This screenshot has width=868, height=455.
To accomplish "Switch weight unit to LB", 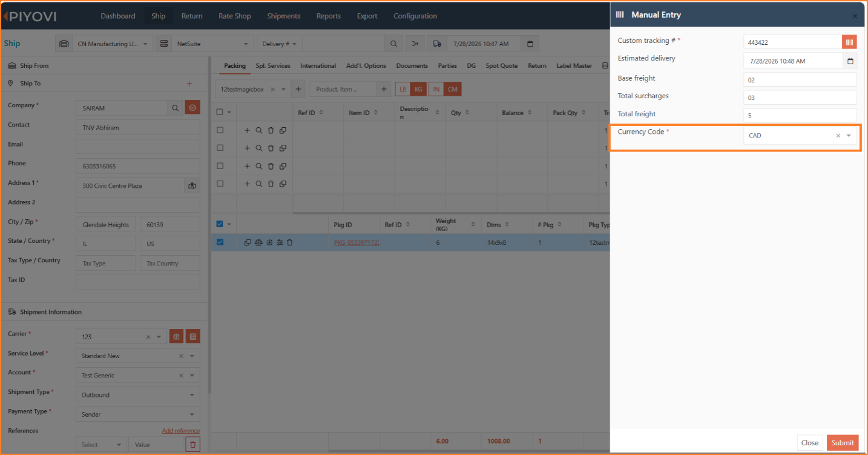I will [403, 89].
